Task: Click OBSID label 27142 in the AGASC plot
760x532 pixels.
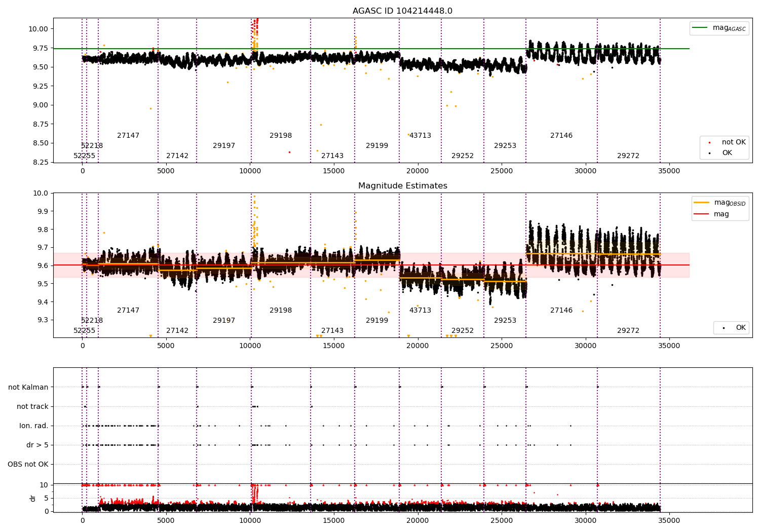Action: [x=177, y=156]
